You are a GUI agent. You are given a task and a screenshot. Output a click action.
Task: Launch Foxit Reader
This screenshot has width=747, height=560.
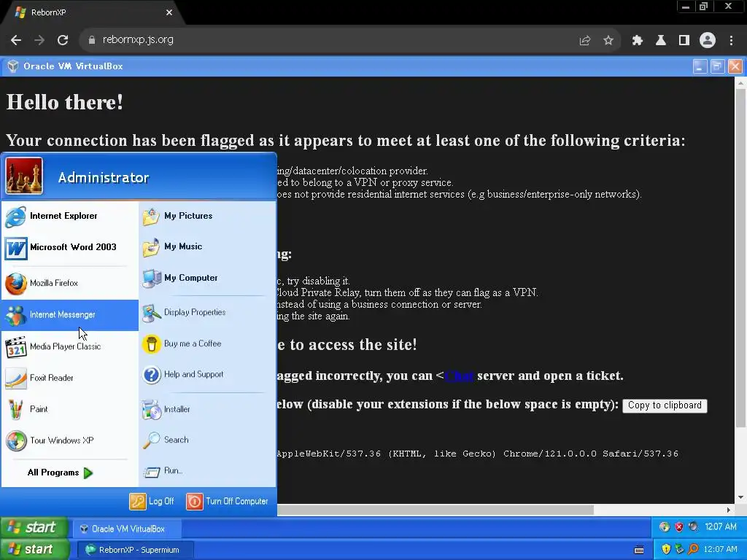[69, 378]
